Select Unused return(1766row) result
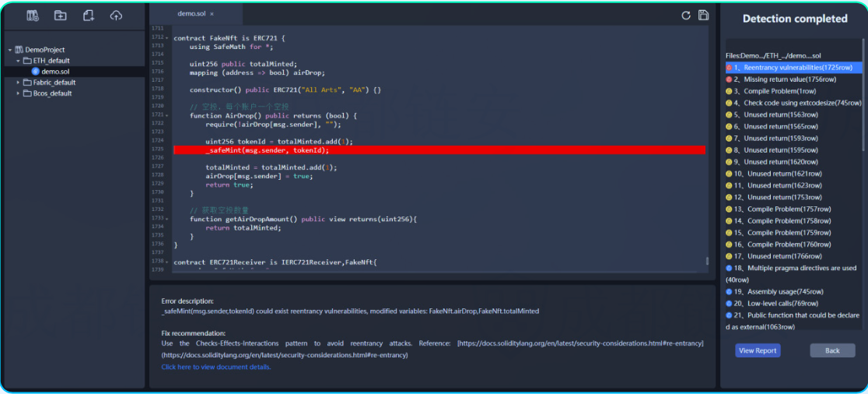 point(794,256)
